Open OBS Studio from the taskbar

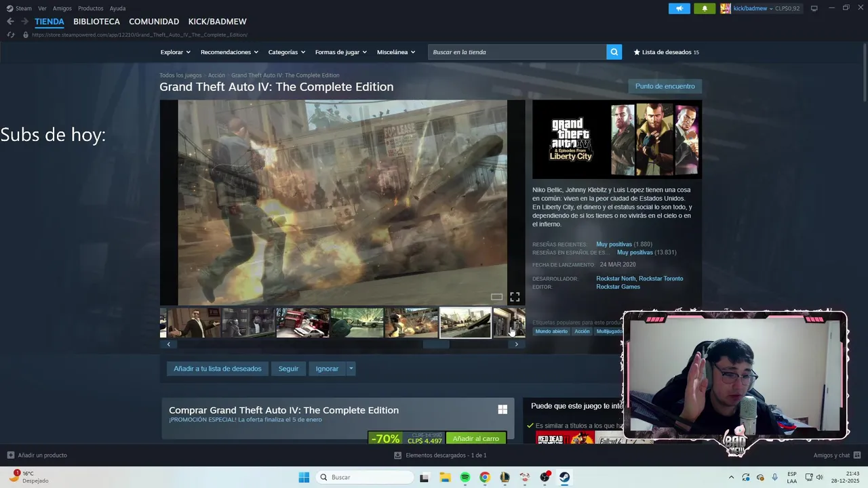tap(545, 477)
